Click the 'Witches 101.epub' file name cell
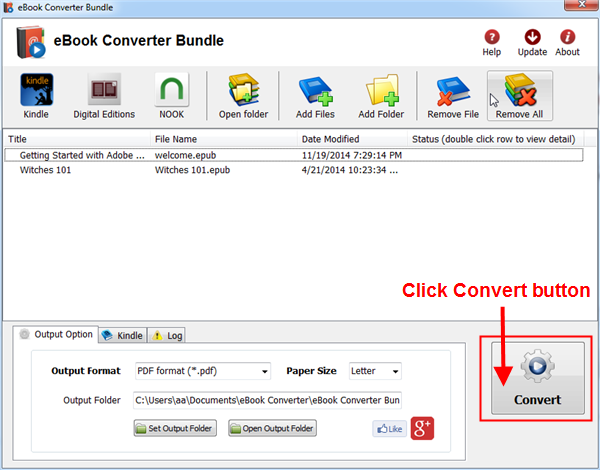The image size is (600, 470). click(192, 170)
